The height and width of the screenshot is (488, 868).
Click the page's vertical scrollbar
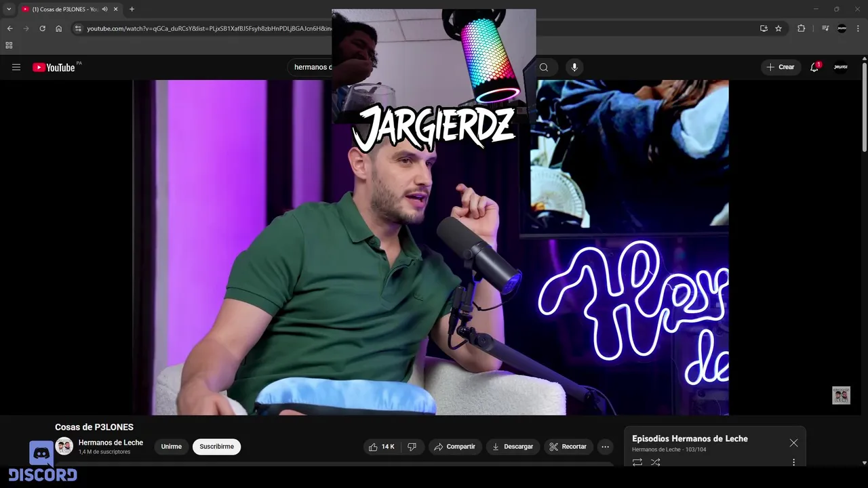coord(864,108)
